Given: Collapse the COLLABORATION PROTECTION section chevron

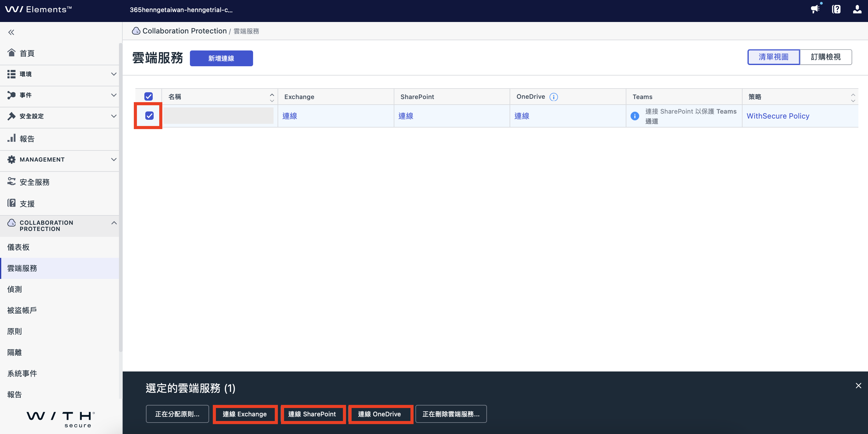Looking at the screenshot, I should [114, 223].
